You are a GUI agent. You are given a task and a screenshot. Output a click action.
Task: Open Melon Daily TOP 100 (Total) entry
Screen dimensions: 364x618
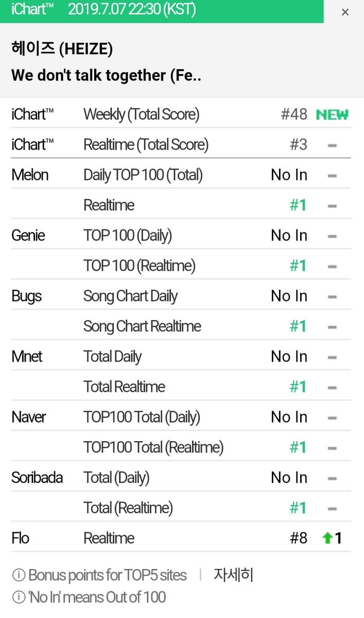pyautogui.click(x=143, y=175)
